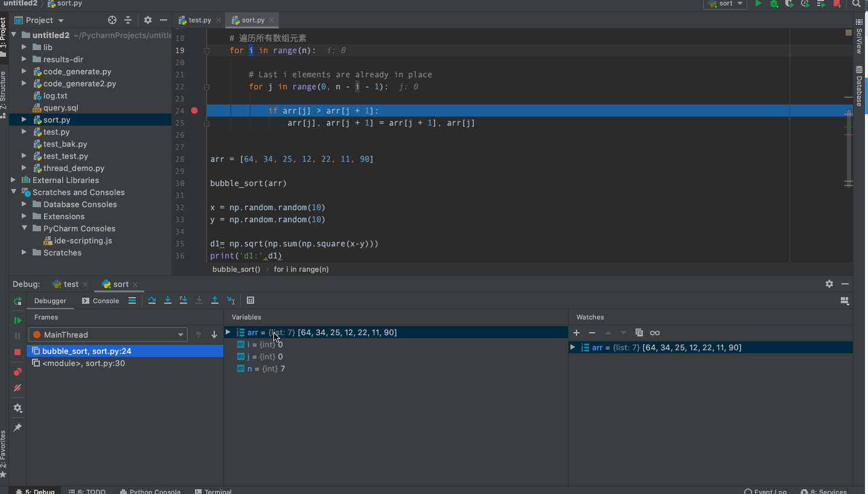Click the Concurrency Diagram run icon
The height and width of the screenshot is (494, 868).
pyautogui.click(x=821, y=4)
